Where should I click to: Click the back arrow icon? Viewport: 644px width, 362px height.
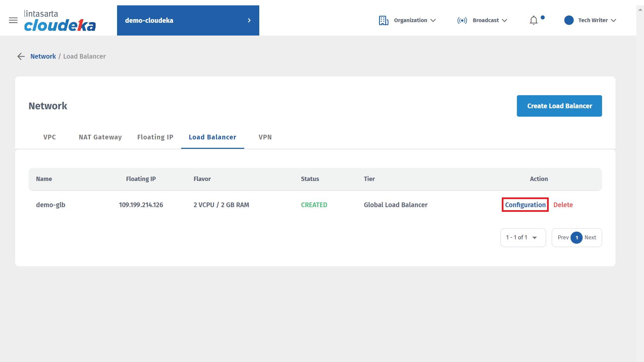click(21, 56)
